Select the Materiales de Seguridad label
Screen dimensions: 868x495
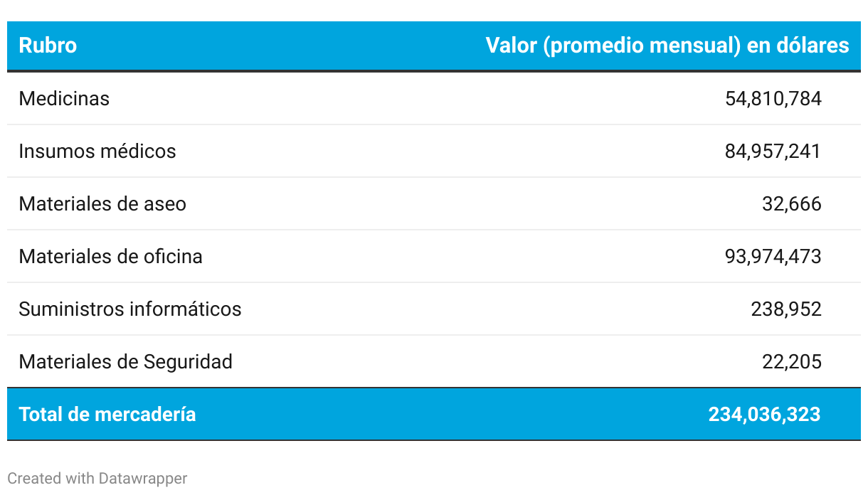coord(125,361)
